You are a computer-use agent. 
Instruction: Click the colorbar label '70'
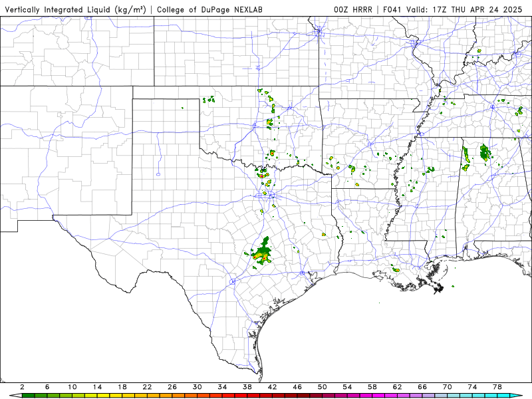tap(447, 387)
